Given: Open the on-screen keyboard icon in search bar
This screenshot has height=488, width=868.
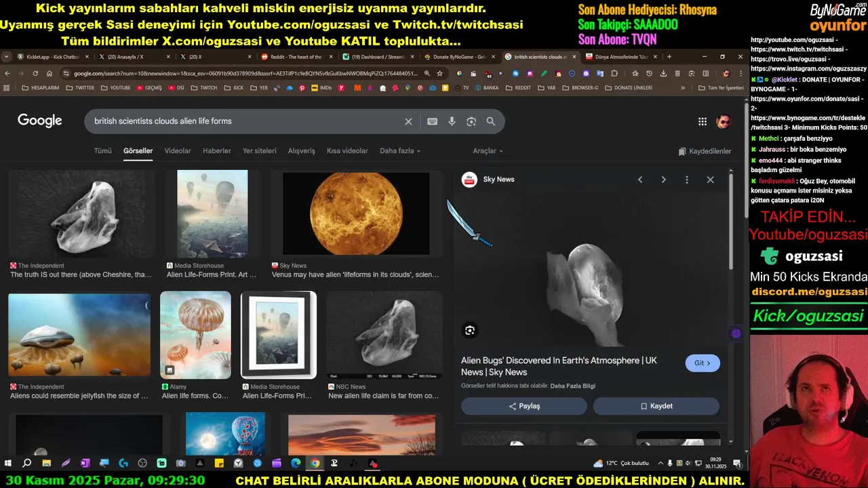Looking at the screenshot, I should (432, 121).
